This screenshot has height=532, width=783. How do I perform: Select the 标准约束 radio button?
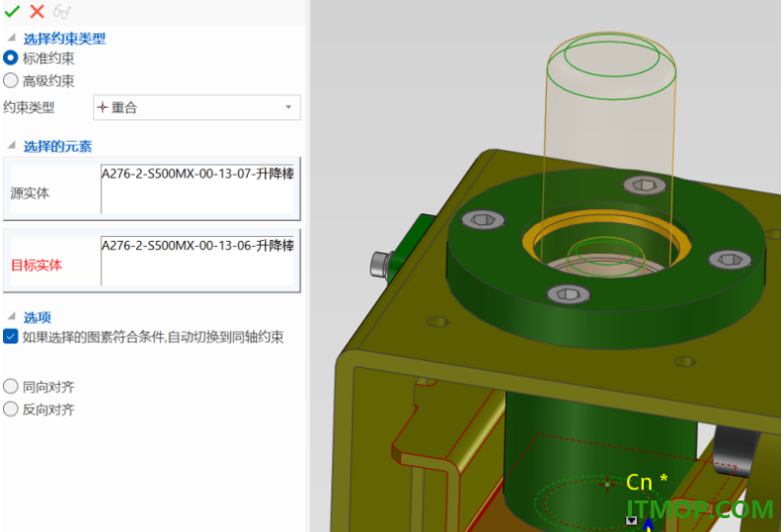(11, 58)
